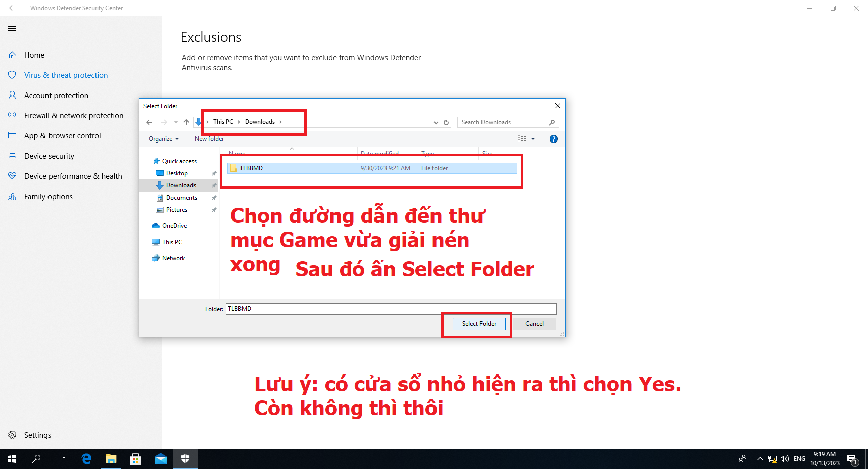The image size is (868, 469).
Task: Click the shield icon for Virus protection
Action: click(x=12, y=75)
